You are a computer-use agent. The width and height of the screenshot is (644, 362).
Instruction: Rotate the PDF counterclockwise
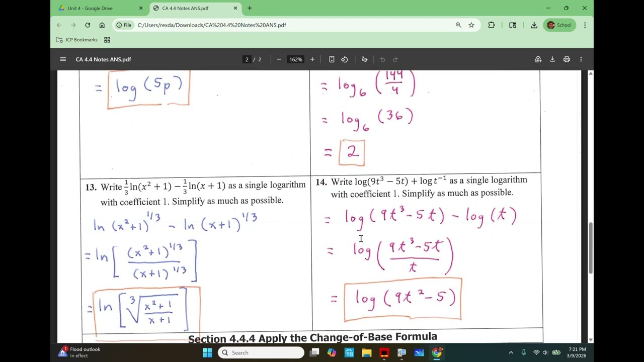point(345,59)
